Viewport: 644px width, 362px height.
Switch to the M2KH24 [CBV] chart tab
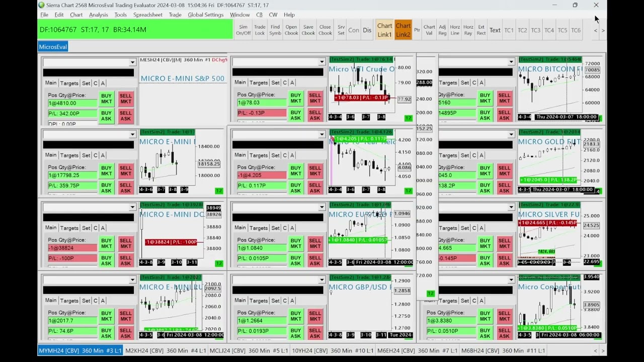[166, 350]
